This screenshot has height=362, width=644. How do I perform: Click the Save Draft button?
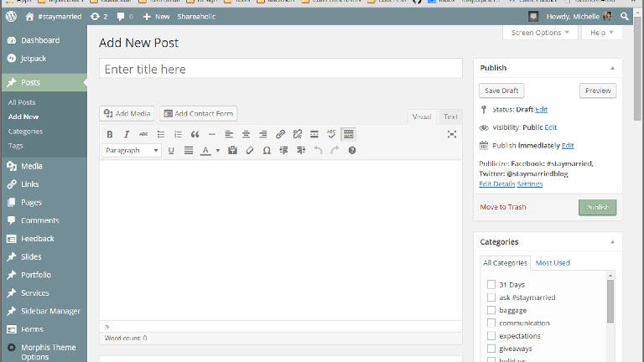(501, 90)
